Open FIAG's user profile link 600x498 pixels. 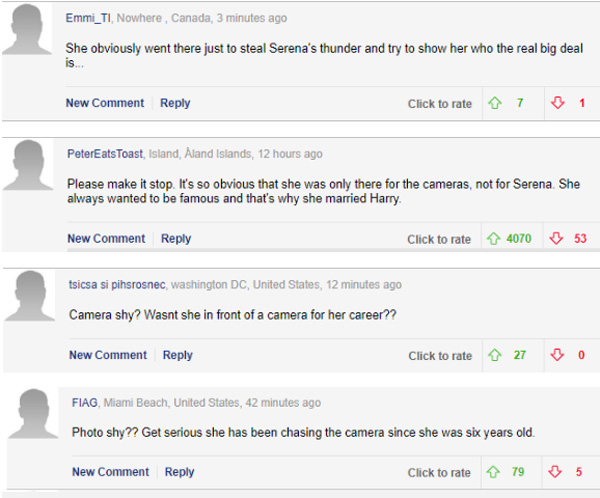pyautogui.click(x=84, y=403)
